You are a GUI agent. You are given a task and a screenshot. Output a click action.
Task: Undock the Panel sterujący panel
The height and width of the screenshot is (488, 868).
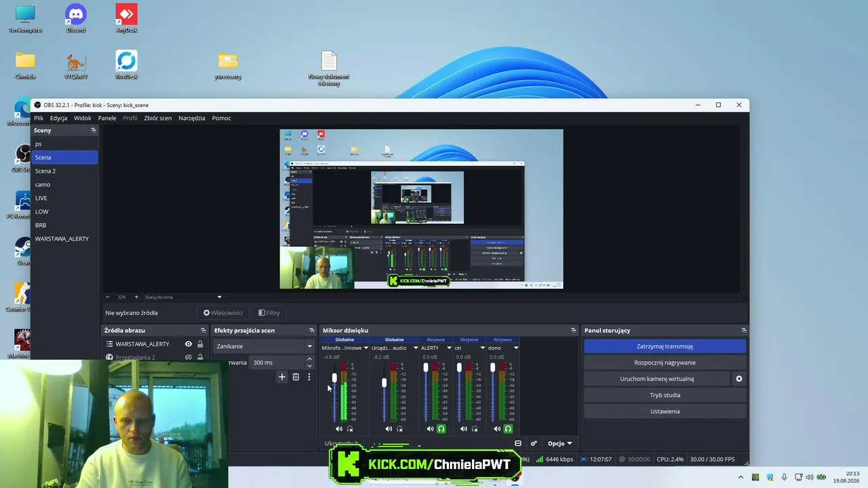744,331
